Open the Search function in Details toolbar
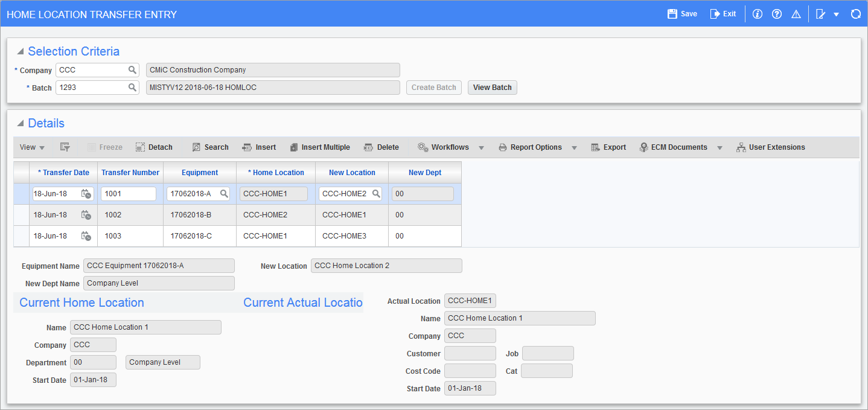 [x=210, y=147]
